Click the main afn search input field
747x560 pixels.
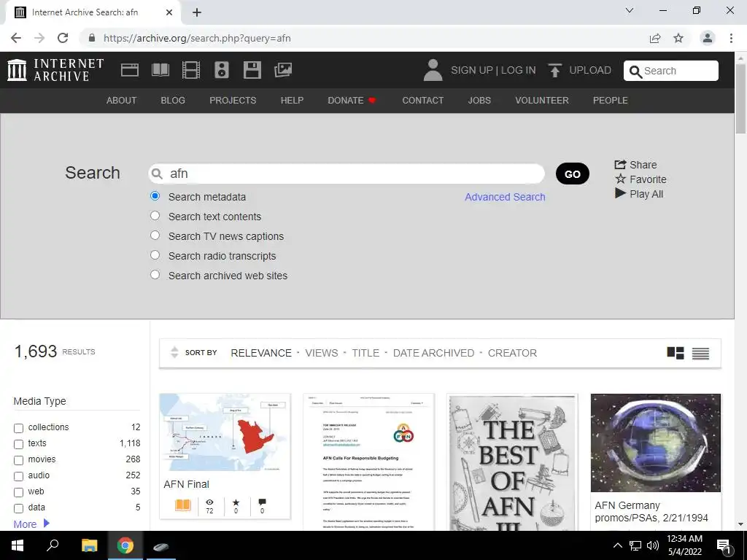tap(347, 174)
